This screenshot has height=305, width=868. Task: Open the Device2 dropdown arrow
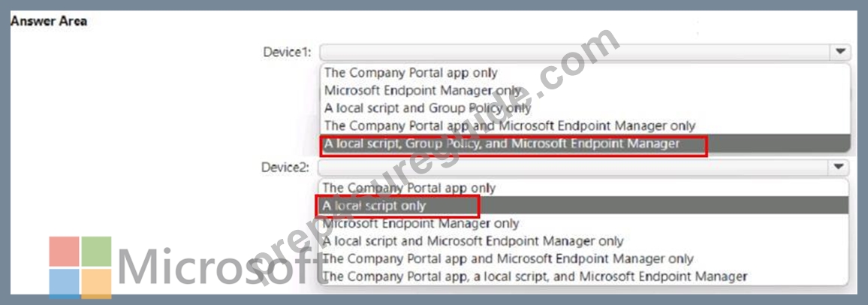[x=838, y=167]
